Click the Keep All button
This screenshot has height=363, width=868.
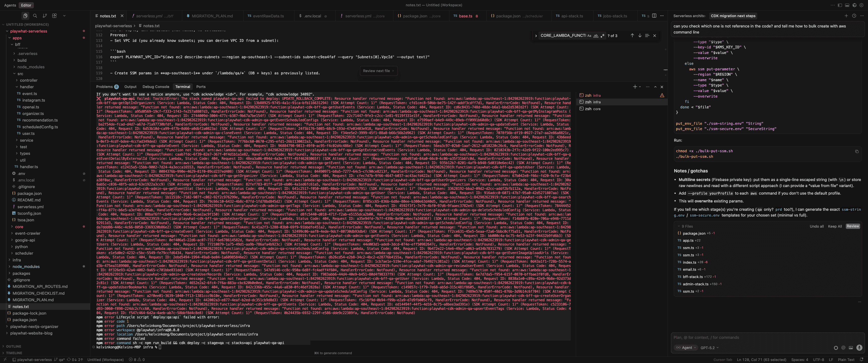coord(835,226)
